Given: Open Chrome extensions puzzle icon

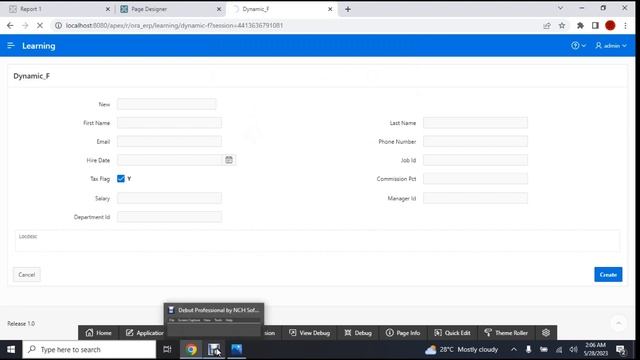Looking at the screenshot, I should tap(580, 25).
